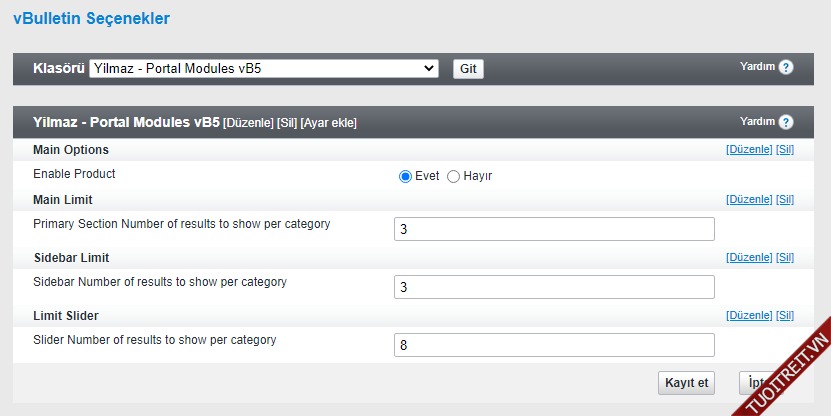Select Hayır radio for Enable Product

click(x=453, y=176)
